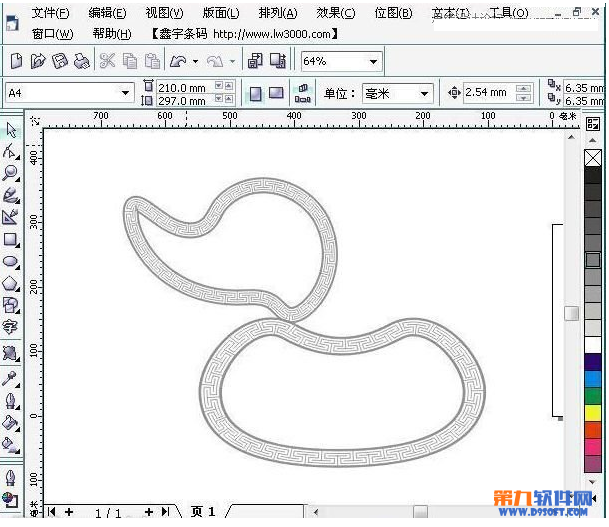
Task: Open the 位图(B) menu
Action: coord(393,13)
